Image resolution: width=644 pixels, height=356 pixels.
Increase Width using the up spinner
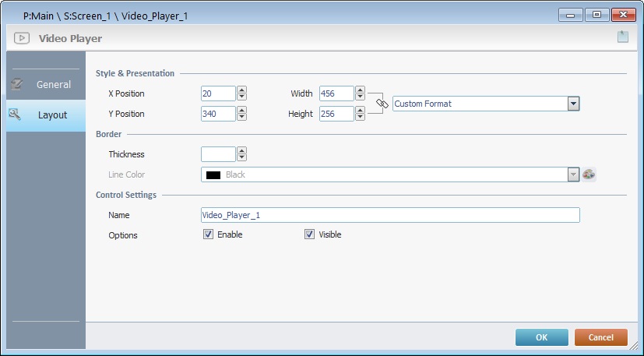pyautogui.click(x=360, y=90)
